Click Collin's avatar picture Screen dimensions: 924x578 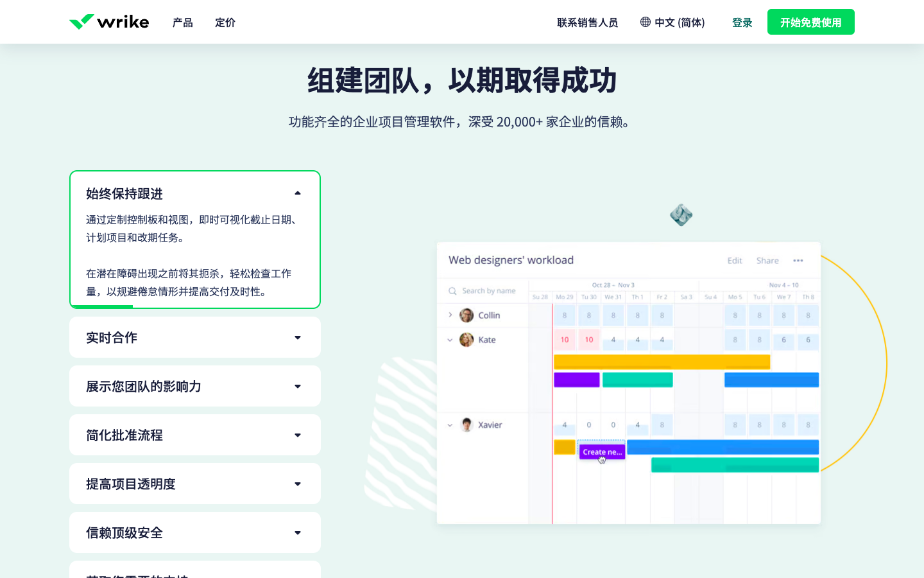466,315
